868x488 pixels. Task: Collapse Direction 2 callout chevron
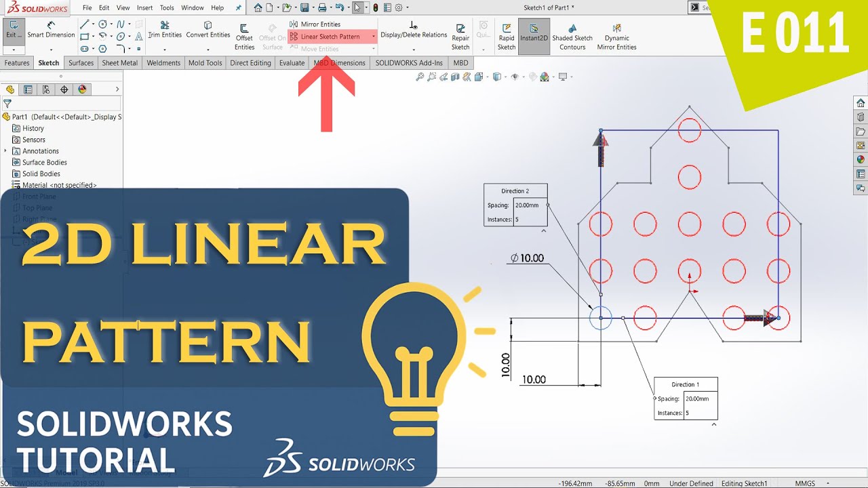(x=544, y=231)
